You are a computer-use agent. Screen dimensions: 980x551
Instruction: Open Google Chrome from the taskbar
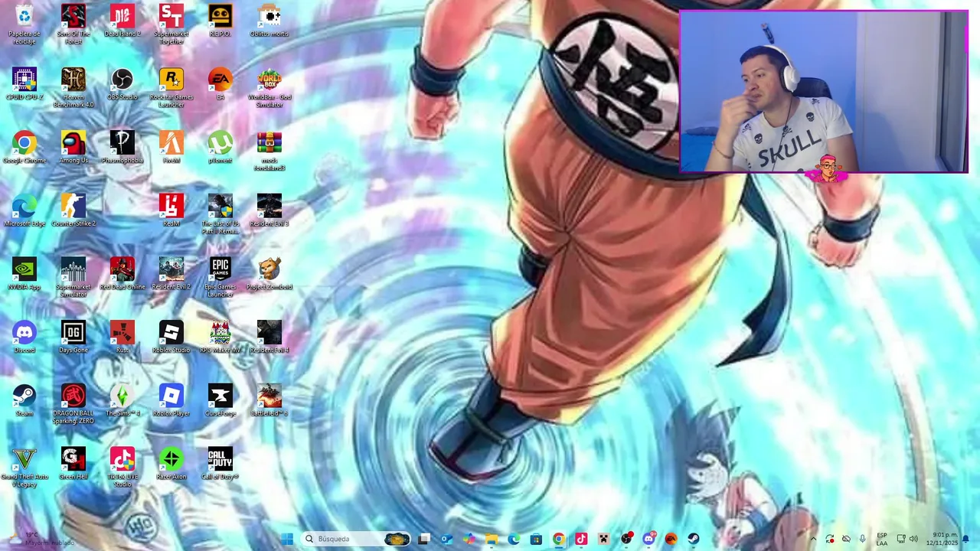559,539
